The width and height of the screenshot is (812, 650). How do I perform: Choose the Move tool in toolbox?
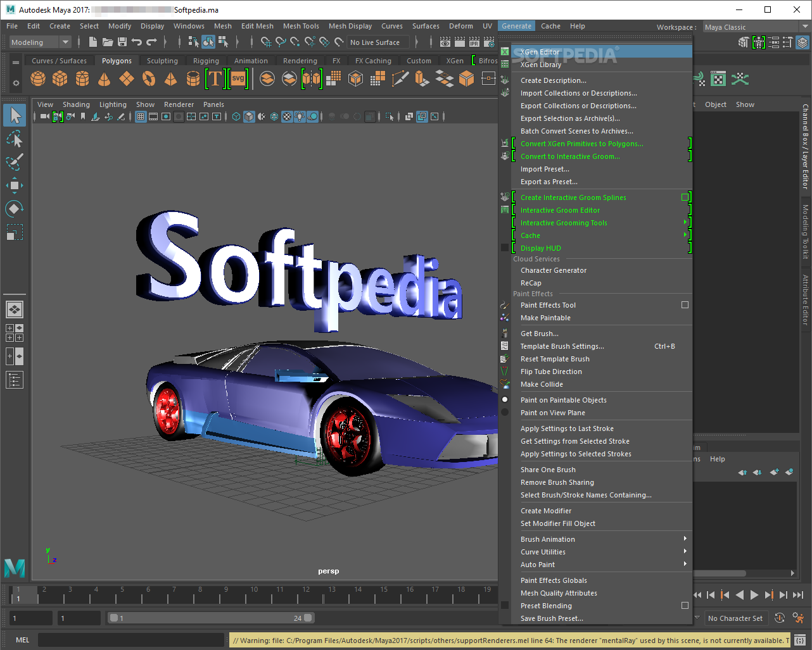pyautogui.click(x=15, y=185)
